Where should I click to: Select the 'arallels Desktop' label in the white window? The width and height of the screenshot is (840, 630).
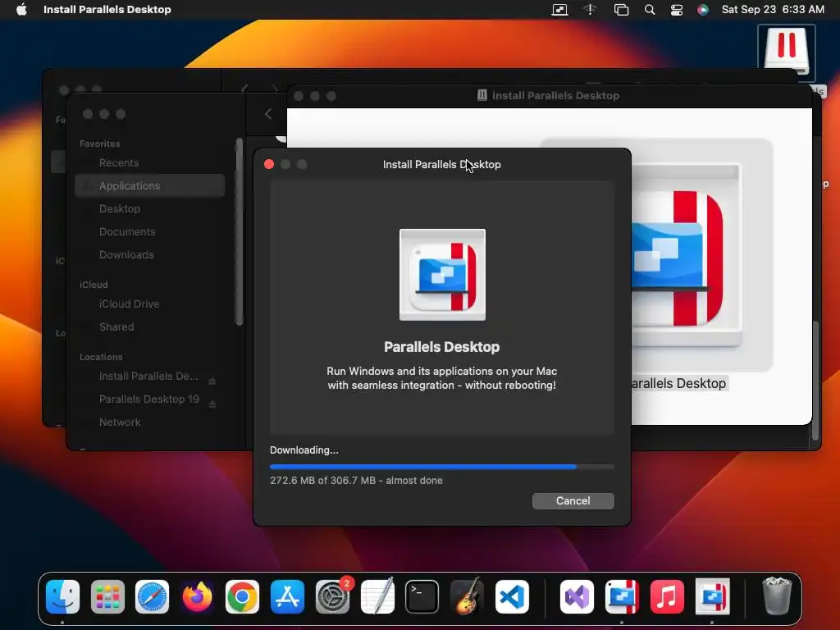point(679,384)
